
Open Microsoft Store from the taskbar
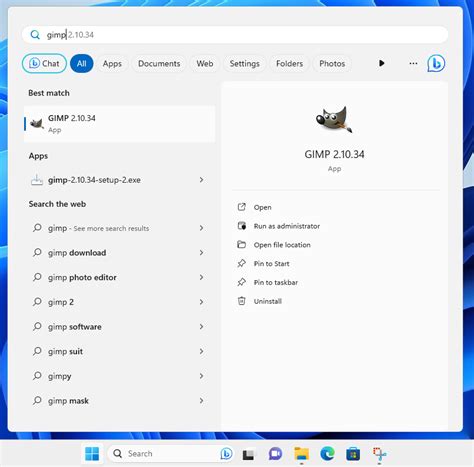pyautogui.click(x=353, y=454)
